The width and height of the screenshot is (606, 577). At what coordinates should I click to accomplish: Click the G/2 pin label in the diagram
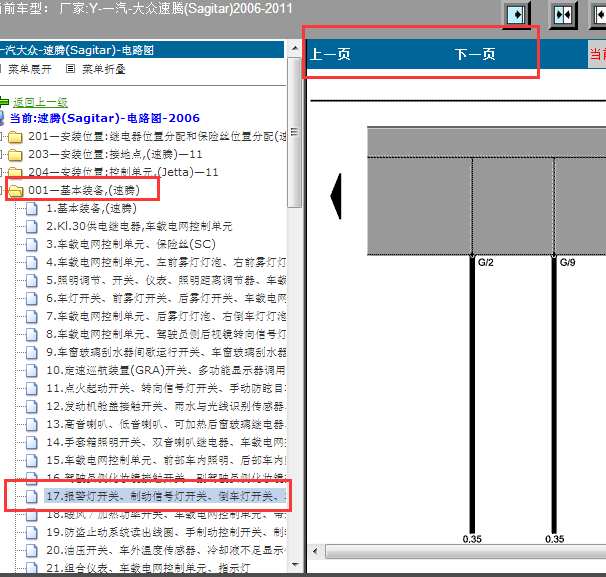point(486,263)
